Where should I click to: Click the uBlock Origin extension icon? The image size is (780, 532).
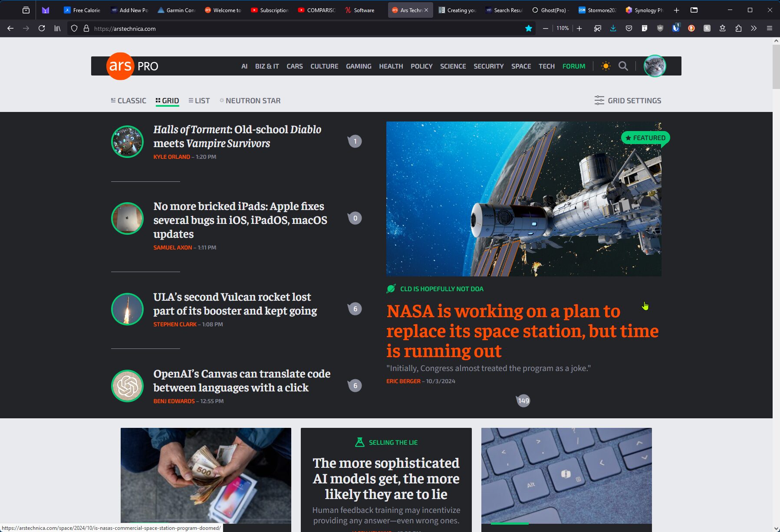pyautogui.click(x=660, y=28)
